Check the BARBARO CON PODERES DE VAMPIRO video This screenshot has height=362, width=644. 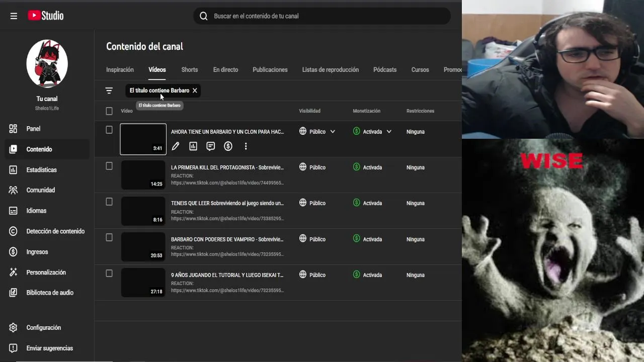click(109, 237)
